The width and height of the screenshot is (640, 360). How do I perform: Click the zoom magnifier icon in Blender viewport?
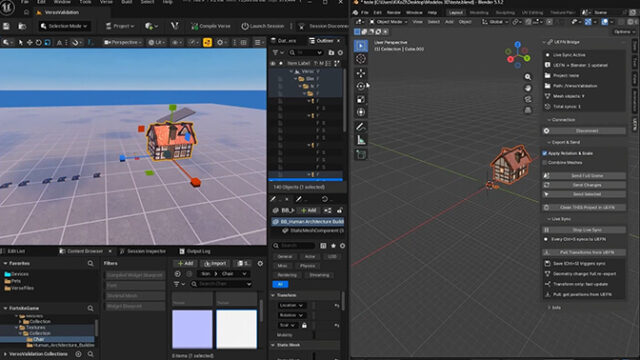[x=528, y=77]
